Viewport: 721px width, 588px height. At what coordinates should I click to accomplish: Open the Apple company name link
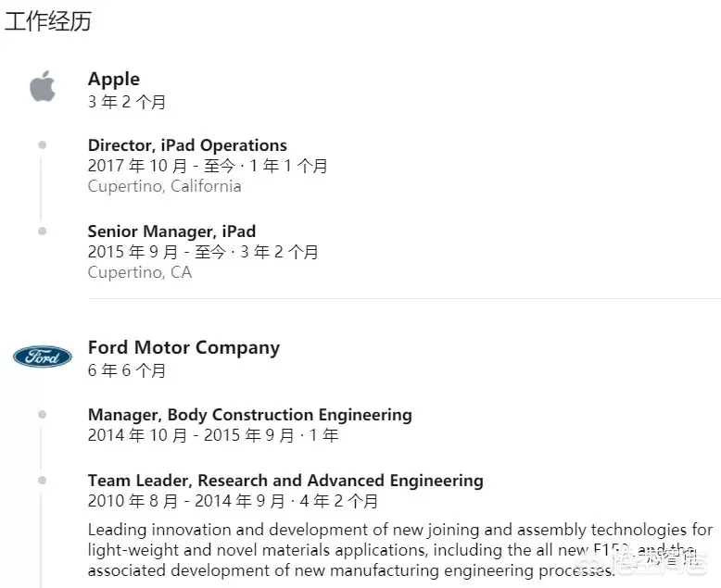(x=114, y=79)
